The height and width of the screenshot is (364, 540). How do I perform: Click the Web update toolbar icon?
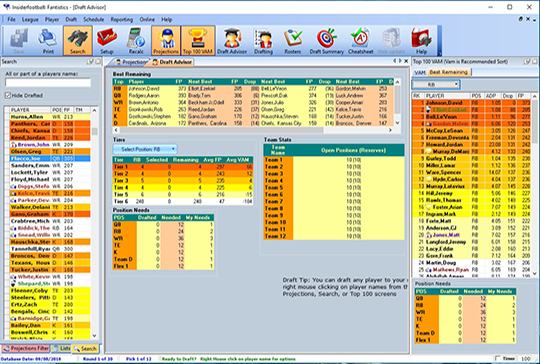coord(391,41)
